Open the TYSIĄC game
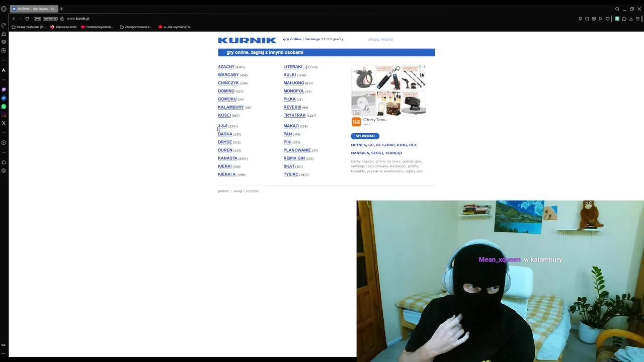Viewport: 644px width, 362px height. pos(291,174)
